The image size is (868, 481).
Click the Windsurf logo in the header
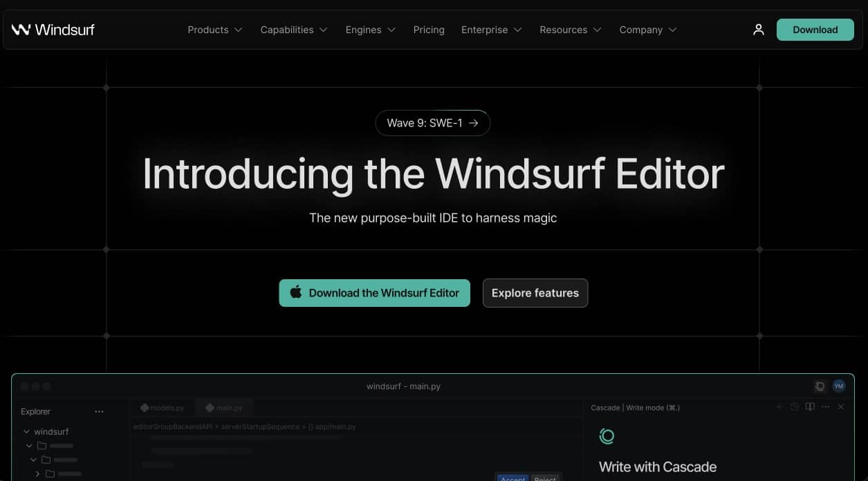[53, 30]
